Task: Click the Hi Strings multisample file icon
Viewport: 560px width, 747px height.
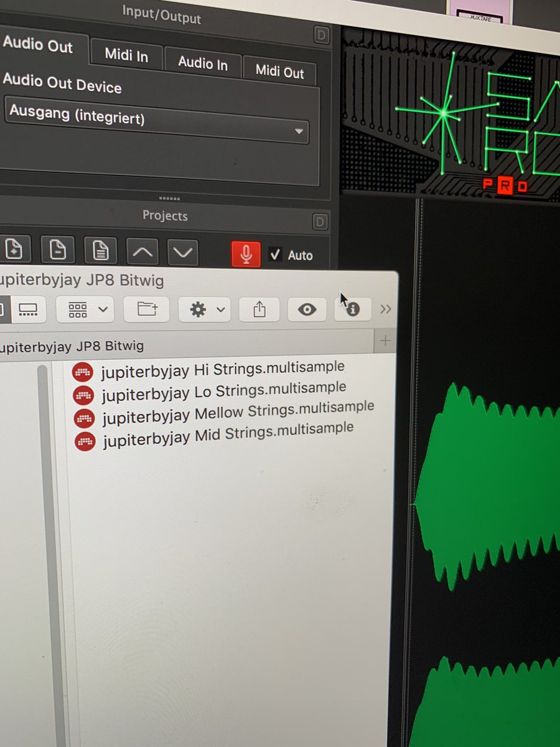Action: (82, 372)
